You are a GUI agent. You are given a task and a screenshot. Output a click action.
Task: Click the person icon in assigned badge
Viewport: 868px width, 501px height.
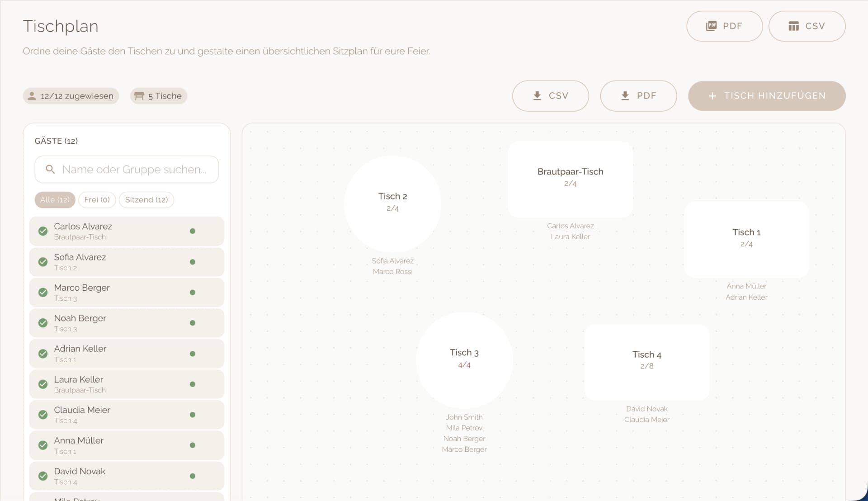[x=32, y=96]
